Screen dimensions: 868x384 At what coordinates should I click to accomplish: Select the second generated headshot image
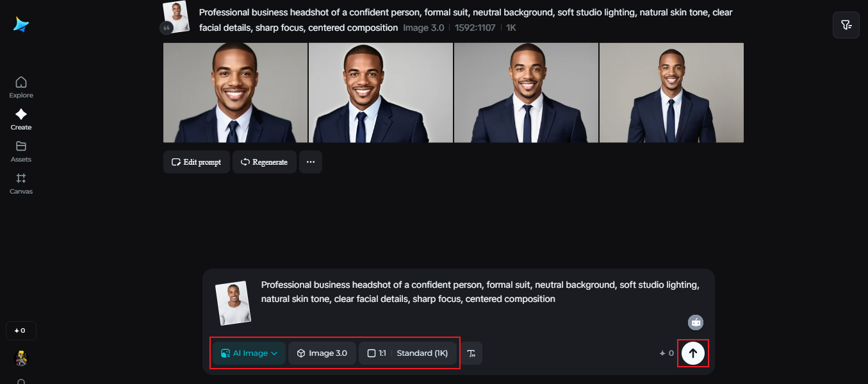(381, 92)
